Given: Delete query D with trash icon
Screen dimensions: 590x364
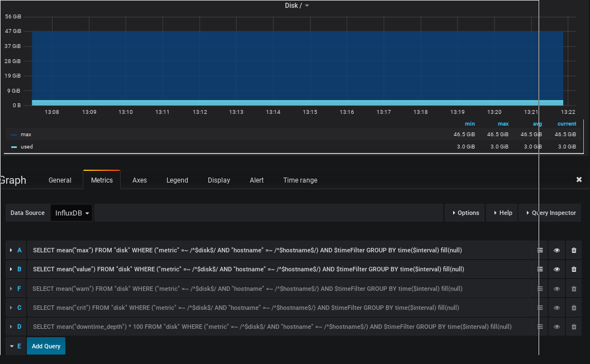Looking at the screenshot, I should click(574, 327).
